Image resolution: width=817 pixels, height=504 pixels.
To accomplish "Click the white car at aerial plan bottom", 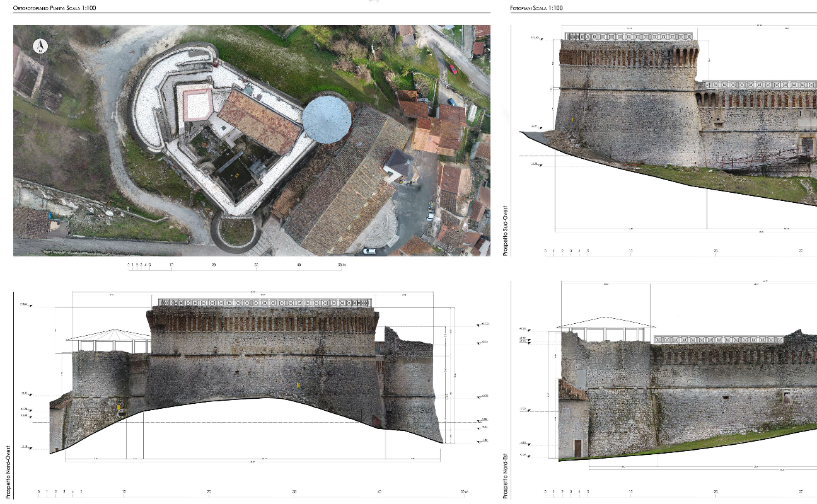I will pyautogui.click(x=369, y=251).
